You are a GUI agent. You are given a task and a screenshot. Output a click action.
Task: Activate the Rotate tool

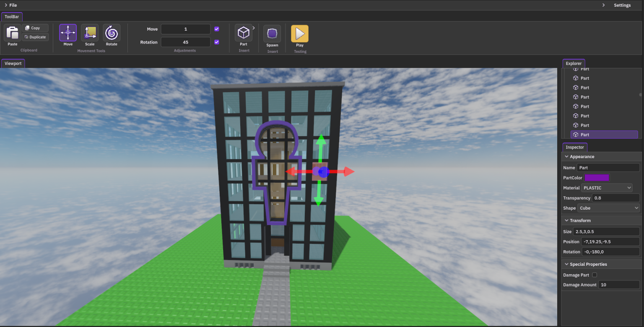[x=112, y=33]
